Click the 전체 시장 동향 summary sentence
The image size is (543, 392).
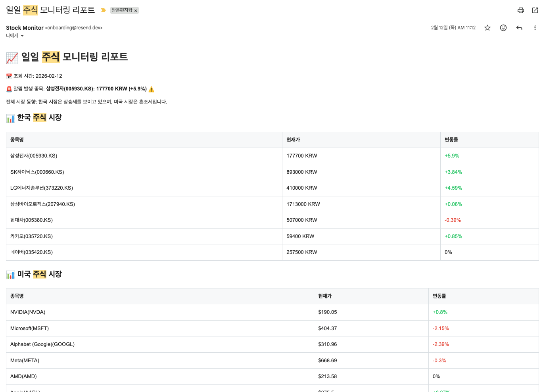[86, 102]
